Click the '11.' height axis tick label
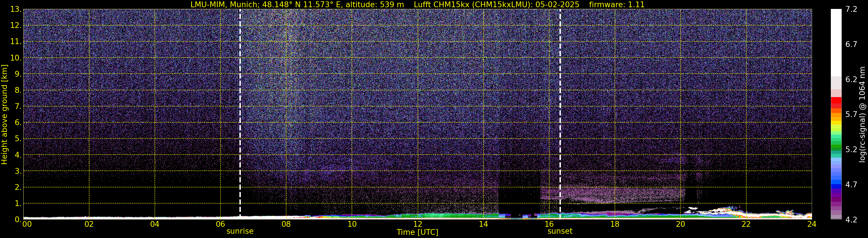 click(x=16, y=42)
